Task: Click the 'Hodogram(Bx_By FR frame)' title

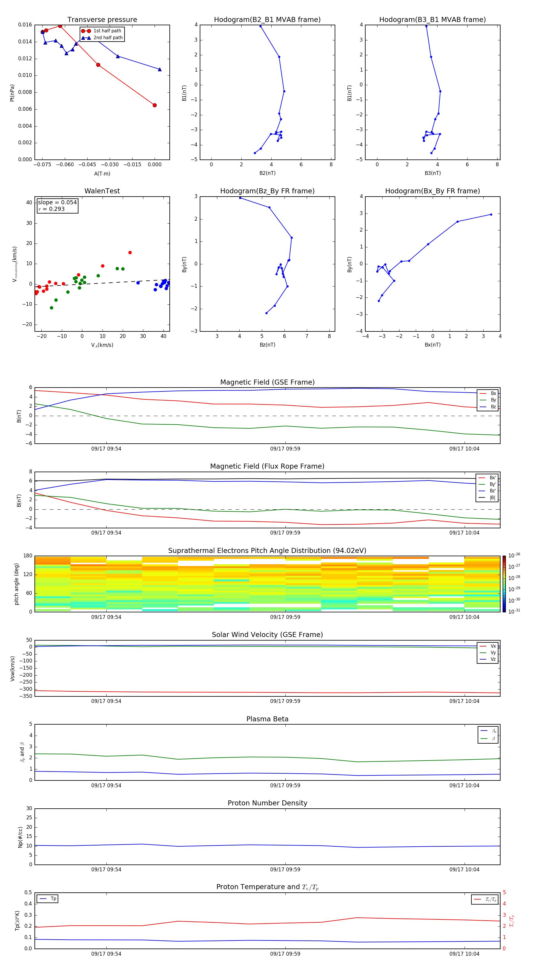Action: tap(432, 191)
